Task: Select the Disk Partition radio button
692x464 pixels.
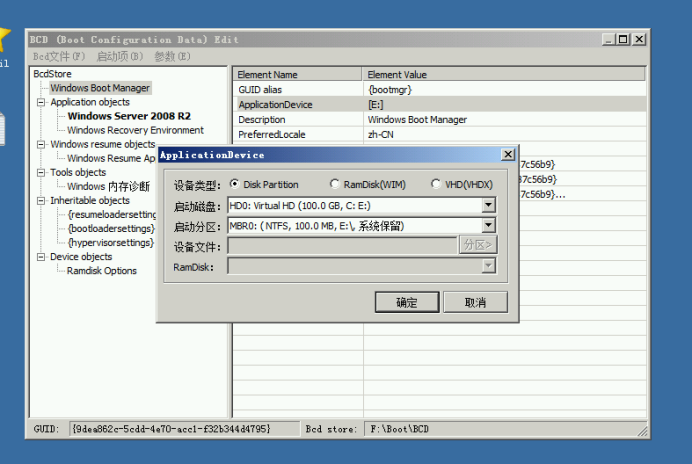Action: click(x=235, y=184)
